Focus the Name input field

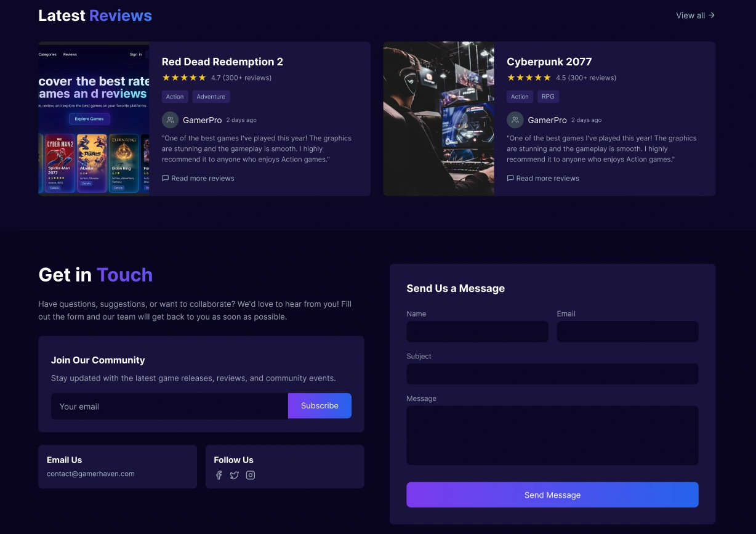pos(477,331)
